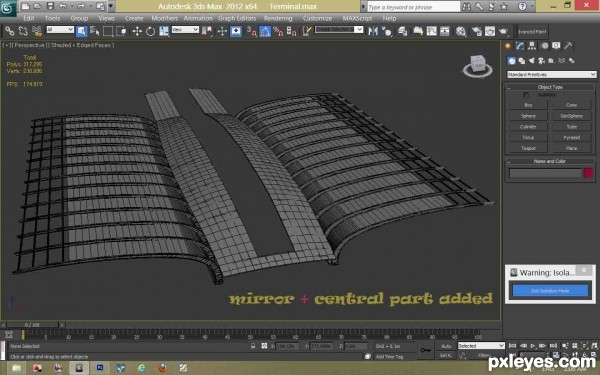Open the Rendered Frame Window
The image size is (600, 375).
(x=490, y=31)
